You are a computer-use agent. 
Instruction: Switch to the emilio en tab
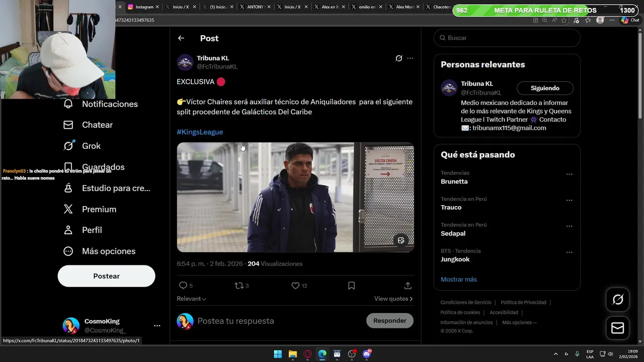[x=366, y=7]
